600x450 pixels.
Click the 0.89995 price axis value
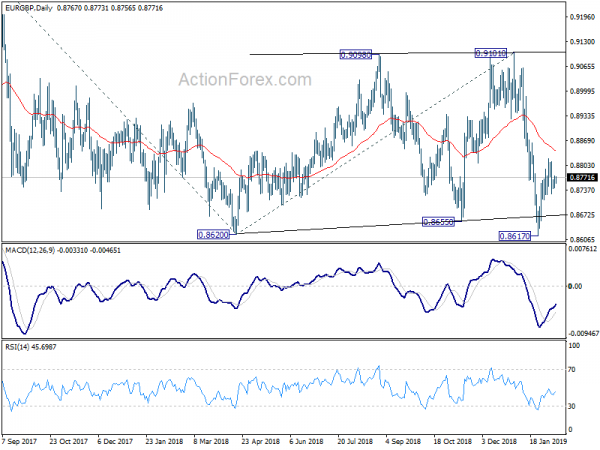[582, 91]
